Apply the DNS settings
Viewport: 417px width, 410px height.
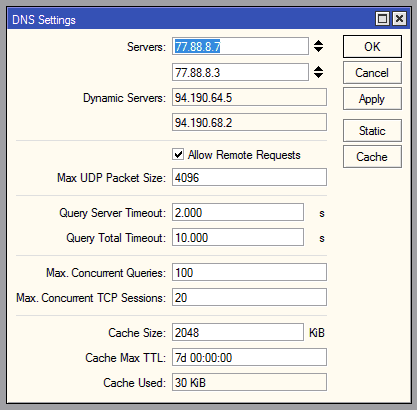(x=372, y=99)
